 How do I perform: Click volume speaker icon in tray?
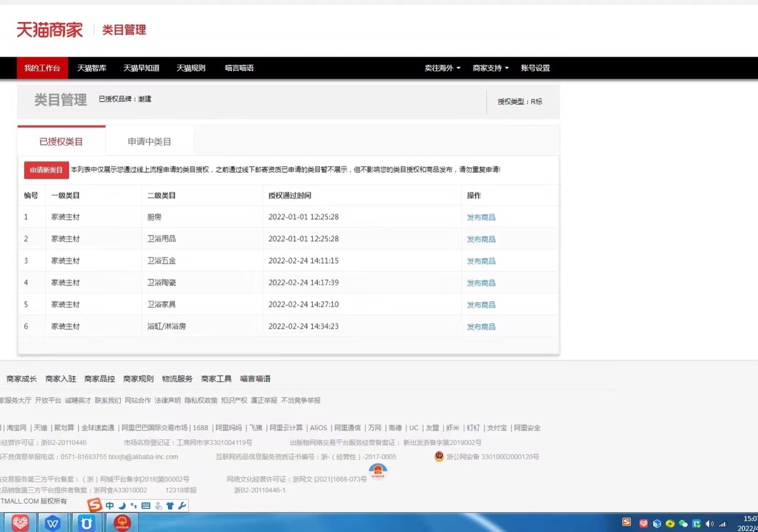click(x=709, y=523)
